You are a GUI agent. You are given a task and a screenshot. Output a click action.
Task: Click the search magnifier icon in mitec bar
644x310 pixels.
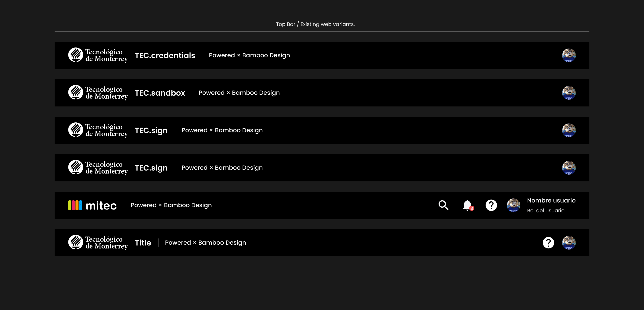click(443, 205)
